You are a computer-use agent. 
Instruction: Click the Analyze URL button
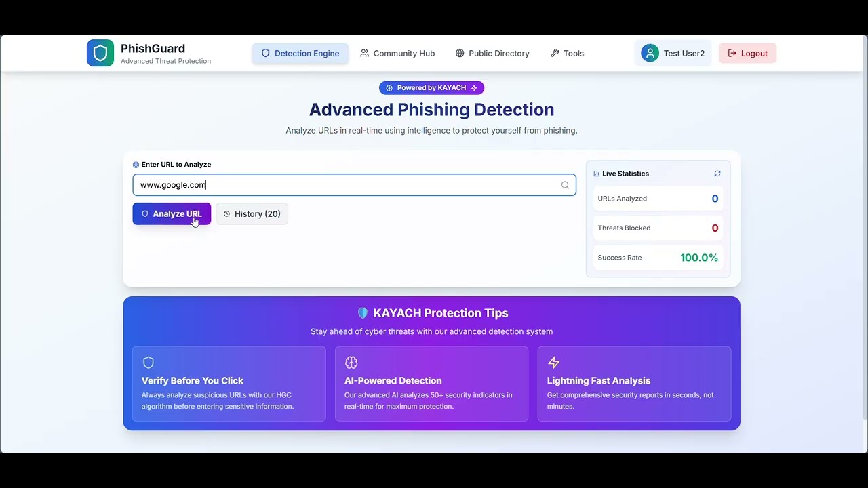pyautogui.click(x=172, y=213)
